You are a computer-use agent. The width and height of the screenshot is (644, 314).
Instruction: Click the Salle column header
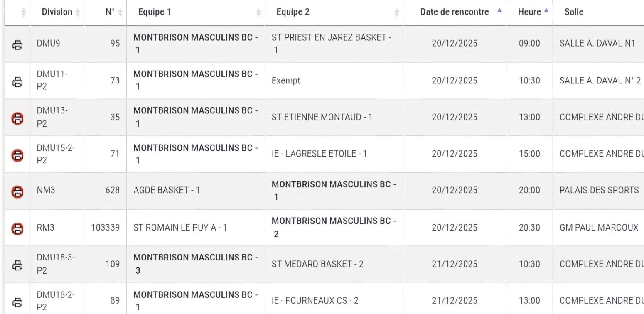point(574,12)
